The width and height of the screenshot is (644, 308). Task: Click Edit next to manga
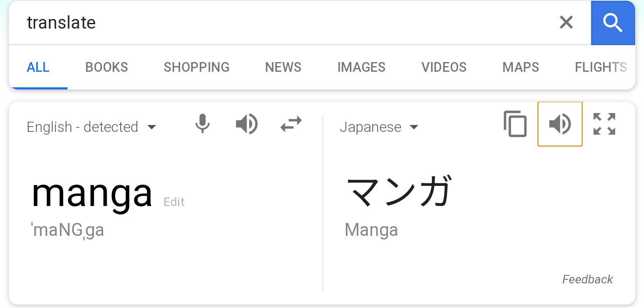click(174, 202)
